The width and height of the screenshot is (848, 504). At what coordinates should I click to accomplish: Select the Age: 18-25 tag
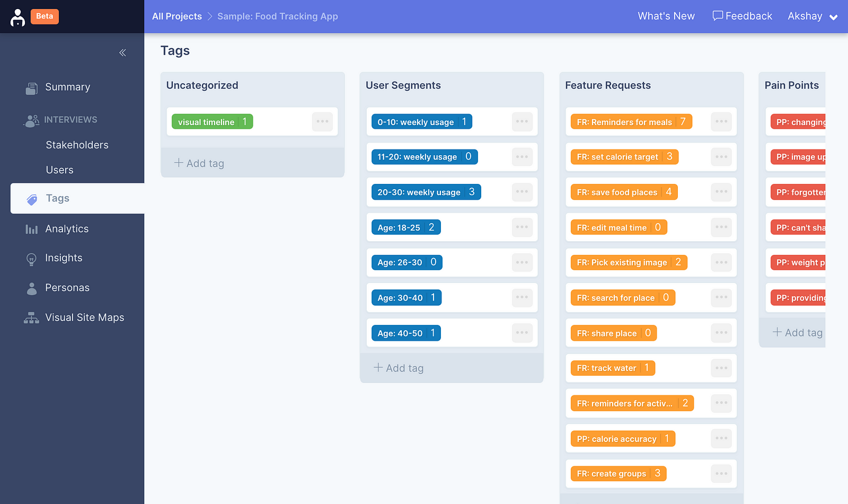(406, 227)
